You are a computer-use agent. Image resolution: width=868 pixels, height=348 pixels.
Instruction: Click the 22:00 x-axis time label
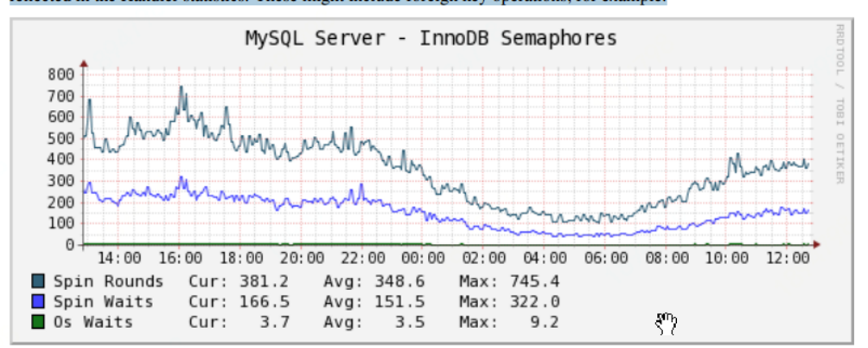tap(362, 258)
